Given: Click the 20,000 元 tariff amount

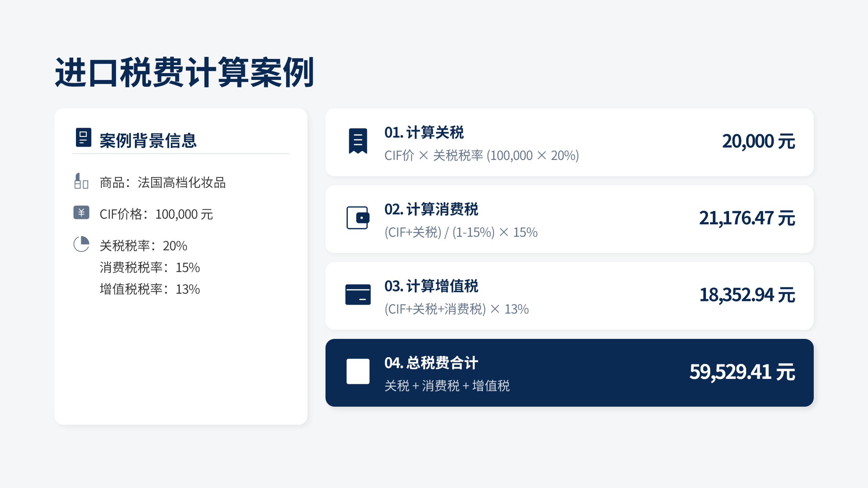Looking at the screenshot, I should pos(758,141).
